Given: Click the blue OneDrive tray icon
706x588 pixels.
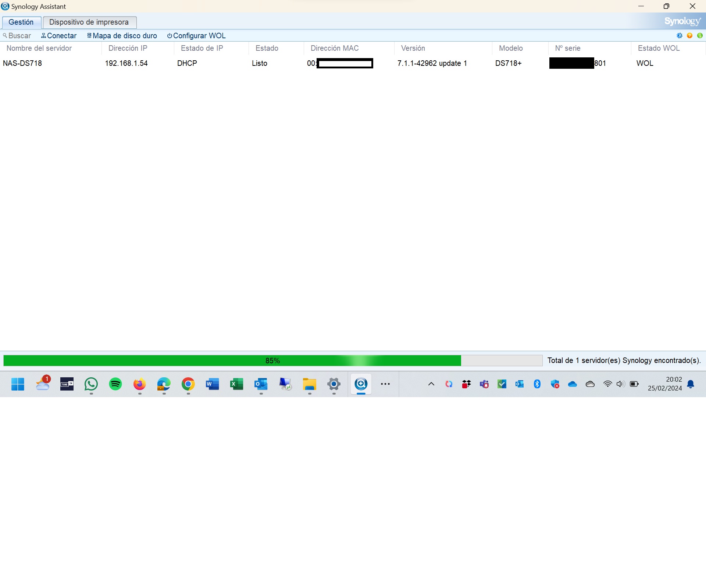Looking at the screenshot, I should (x=573, y=384).
